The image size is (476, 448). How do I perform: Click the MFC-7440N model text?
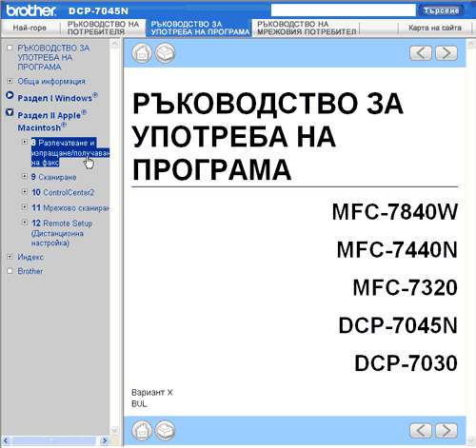click(x=397, y=250)
